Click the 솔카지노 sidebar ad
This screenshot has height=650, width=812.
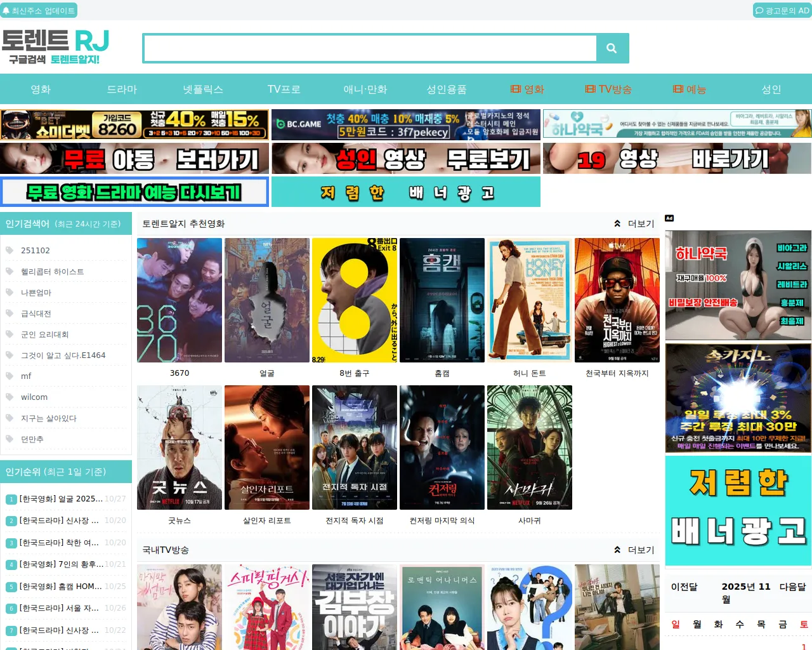[738, 398]
